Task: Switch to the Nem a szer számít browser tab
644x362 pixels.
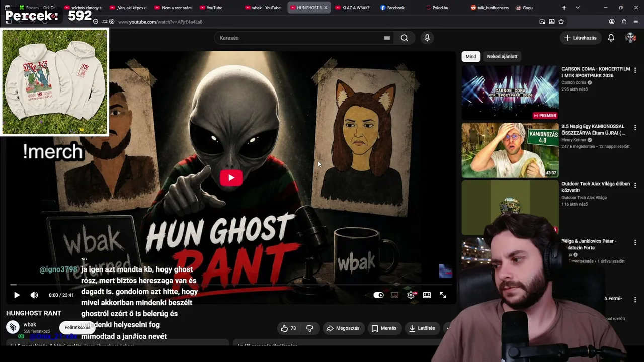Action: [173, 8]
